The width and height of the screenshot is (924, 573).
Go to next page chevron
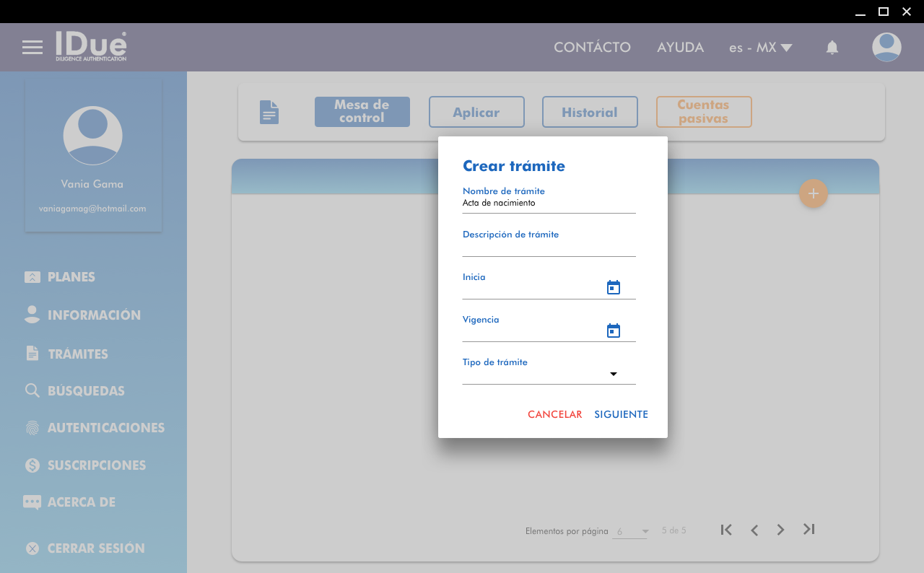point(780,530)
